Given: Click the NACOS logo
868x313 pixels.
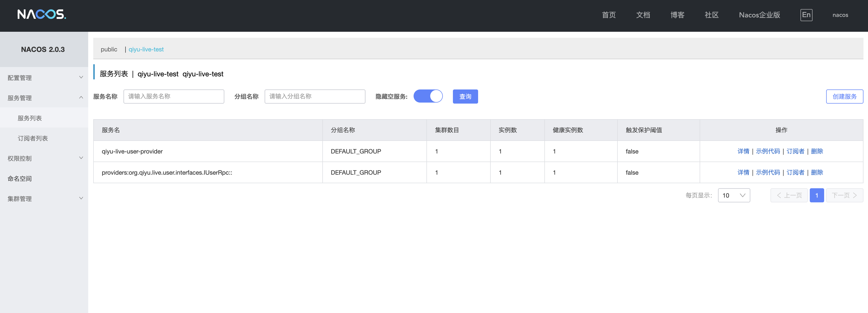Looking at the screenshot, I should click(42, 14).
